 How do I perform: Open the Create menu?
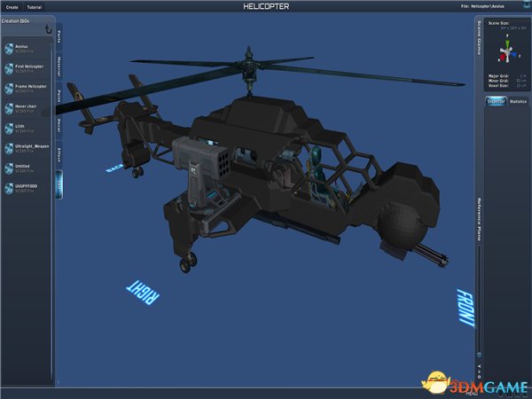(12, 6)
